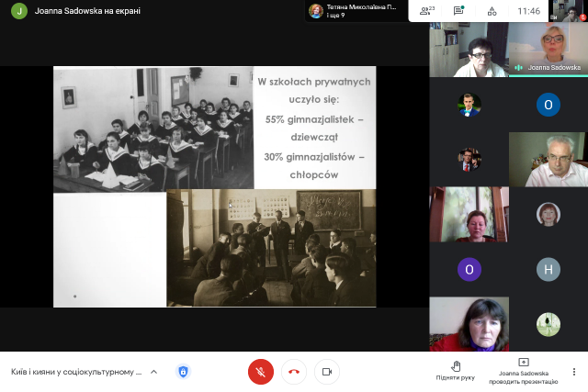Click the self-view thumbnail in top corner
This screenshot has height=392, width=588.
[568, 10]
